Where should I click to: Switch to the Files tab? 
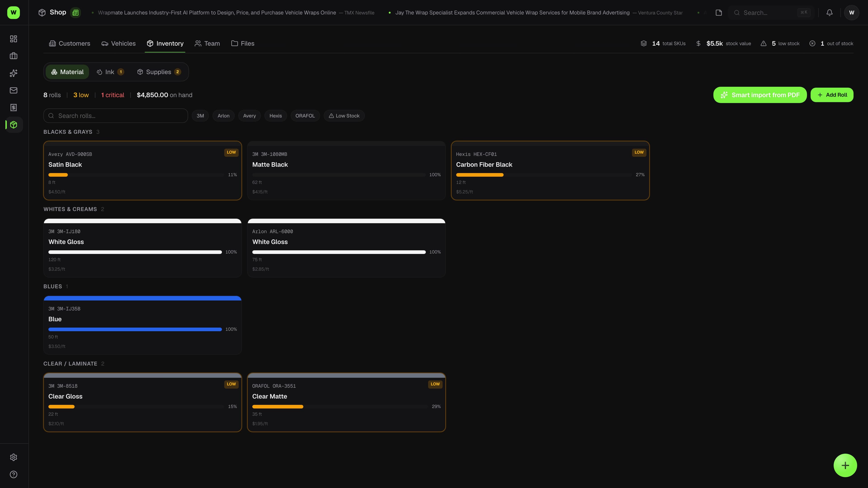(x=243, y=43)
